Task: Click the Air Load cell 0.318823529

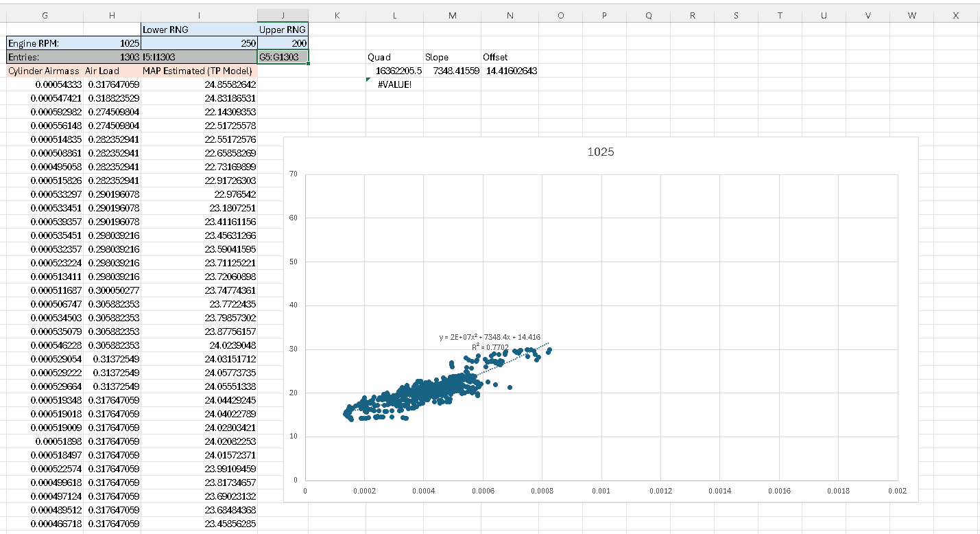Action: pos(112,98)
